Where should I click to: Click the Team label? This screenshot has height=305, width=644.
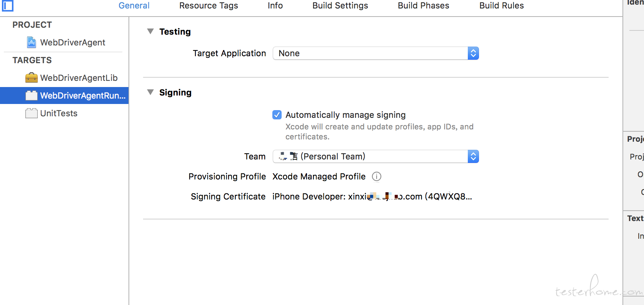click(x=255, y=156)
